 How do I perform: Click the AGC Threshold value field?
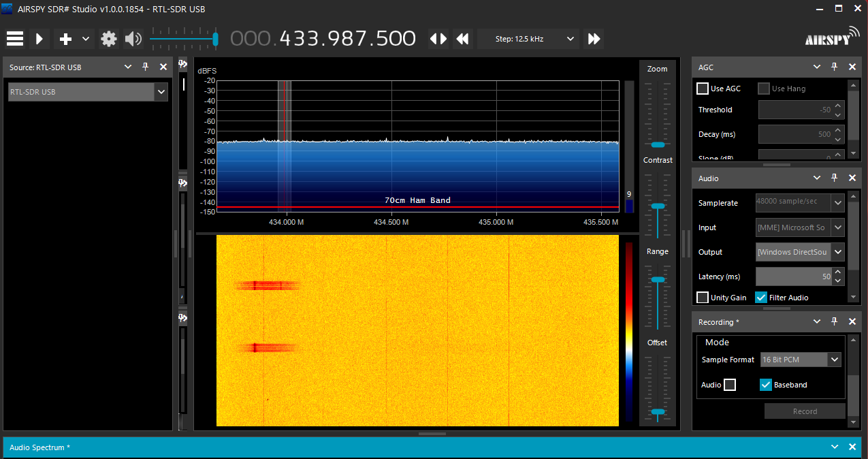(795, 110)
